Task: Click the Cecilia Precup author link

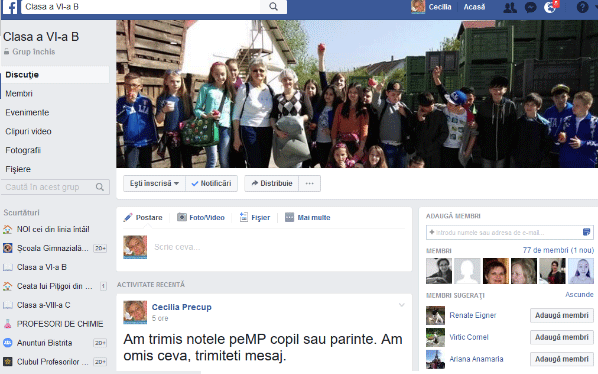Action: pyautogui.click(x=182, y=307)
